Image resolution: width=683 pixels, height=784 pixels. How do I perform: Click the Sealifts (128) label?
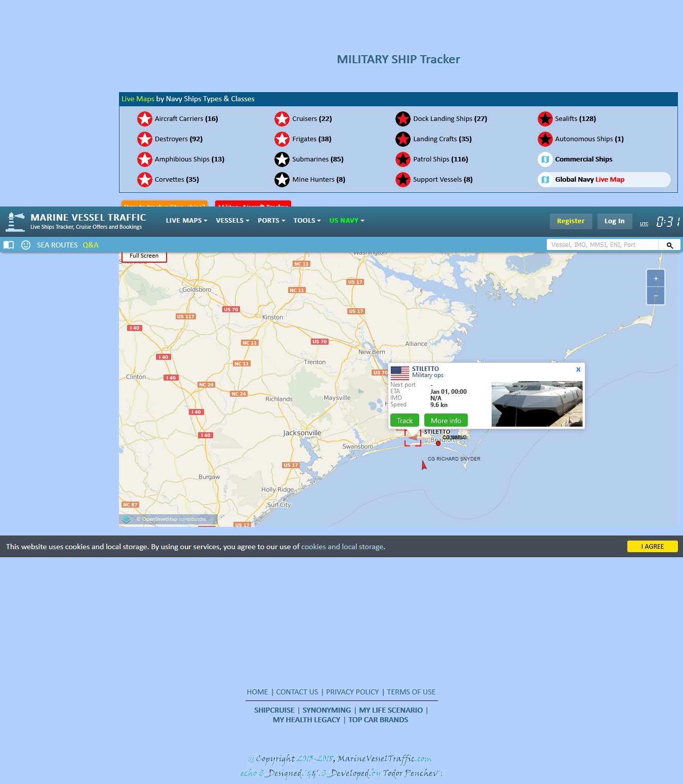(x=576, y=119)
